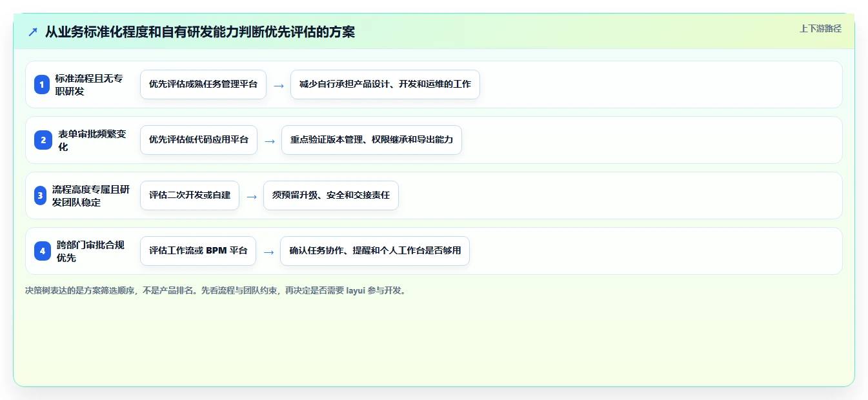The image size is (868, 400).
Task: Select step number badge 4
Action: click(43, 251)
